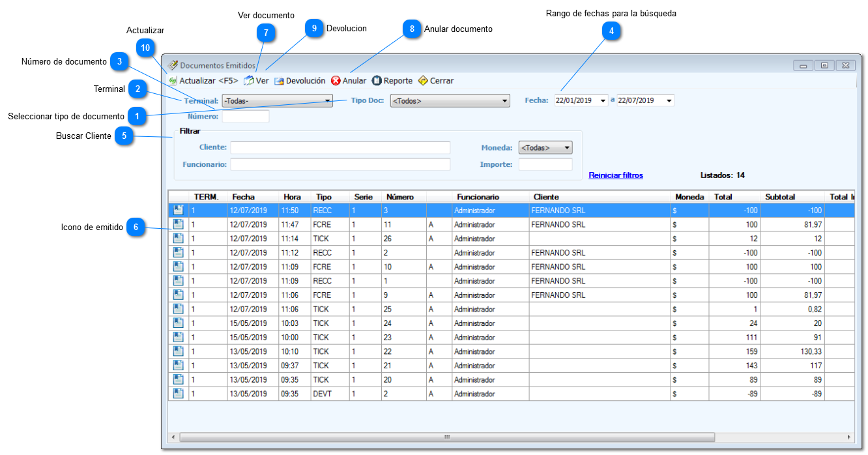Open the Terminal dropdown showing -Todas-
Viewport: 868px width, 455px height.
coord(277,101)
